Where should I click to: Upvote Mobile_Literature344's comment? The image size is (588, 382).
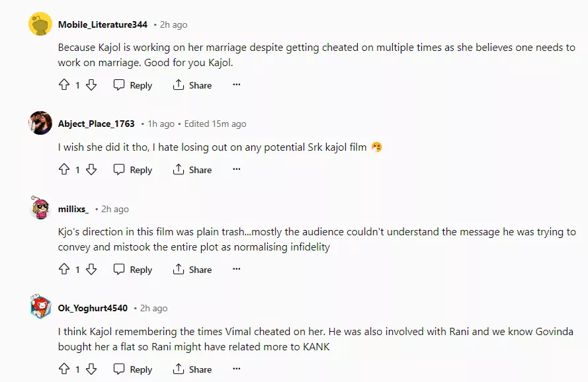point(64,85)
